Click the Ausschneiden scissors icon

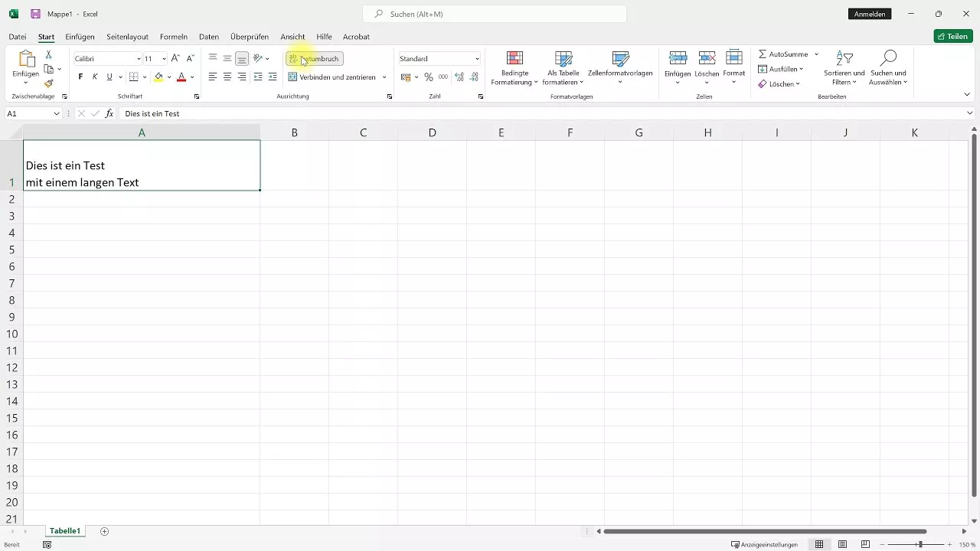(47, 55)
